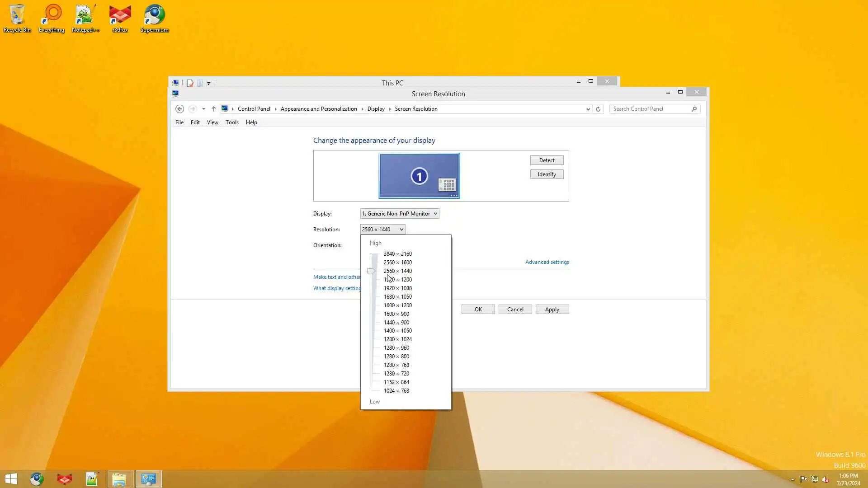The width and height of the screenshot is (868, 488).
Task: Click the Windows Start button
Action: [11, 479]
